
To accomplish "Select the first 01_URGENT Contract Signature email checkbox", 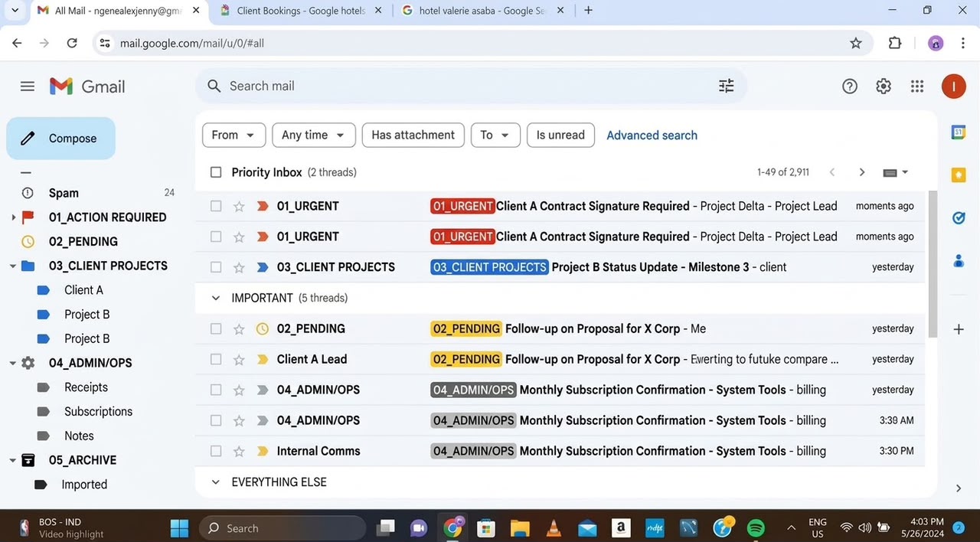I will point(216,206).
